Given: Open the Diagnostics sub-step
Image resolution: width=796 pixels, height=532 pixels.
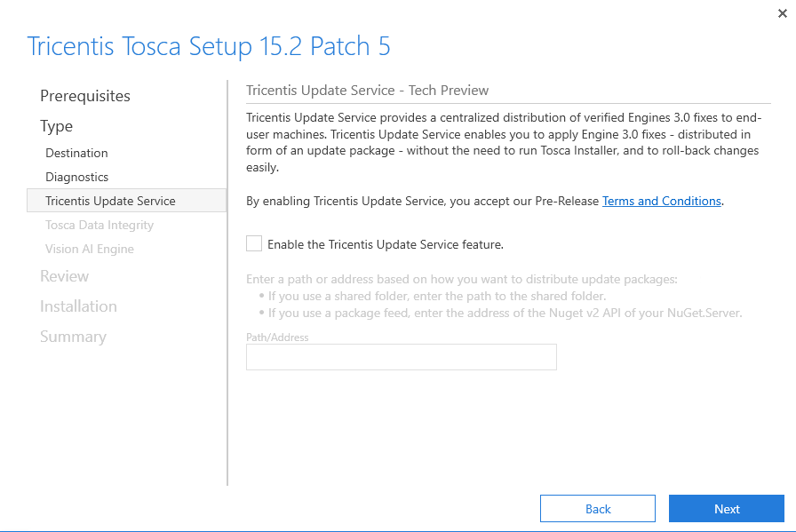Looking at the screenshot, I should [x=77, y=178].
